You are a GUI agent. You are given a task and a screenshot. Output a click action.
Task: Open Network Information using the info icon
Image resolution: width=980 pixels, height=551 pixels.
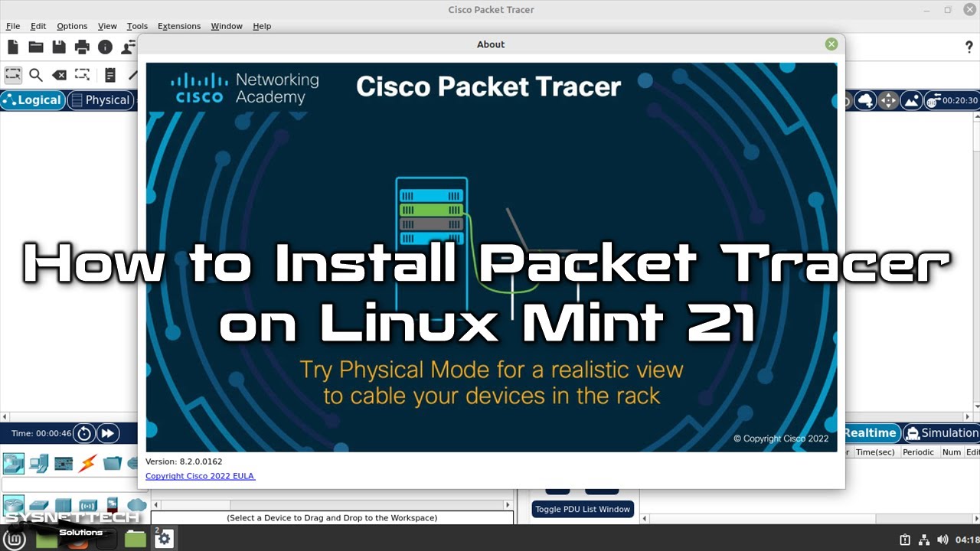click(x=106, y=47)
